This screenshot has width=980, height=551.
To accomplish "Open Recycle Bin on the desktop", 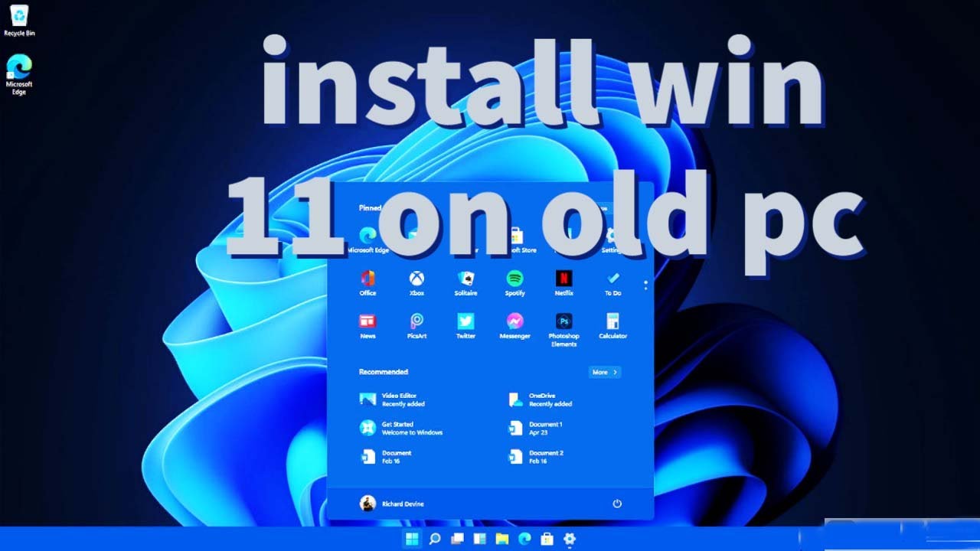I will [19, 20].
